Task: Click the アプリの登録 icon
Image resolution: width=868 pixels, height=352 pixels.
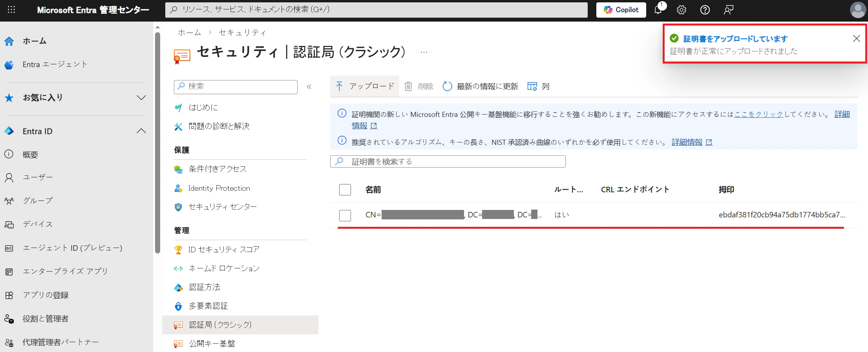Action: [x=9, y=295]
